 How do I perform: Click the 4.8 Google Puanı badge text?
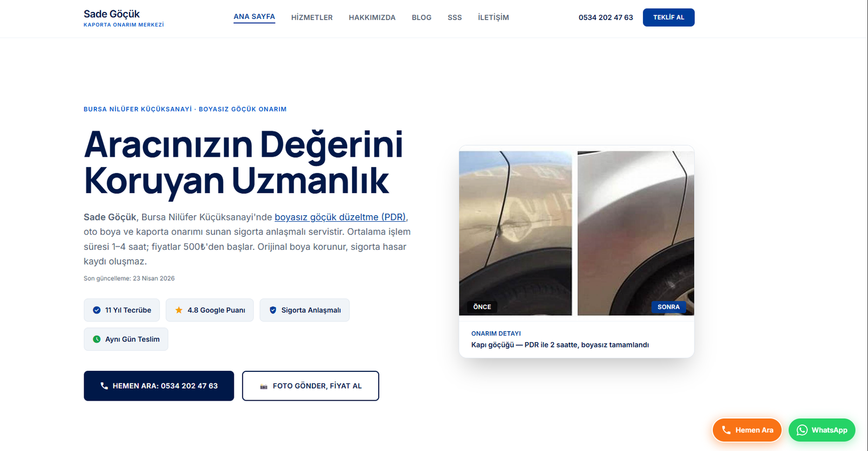click(x=216, y=310)
